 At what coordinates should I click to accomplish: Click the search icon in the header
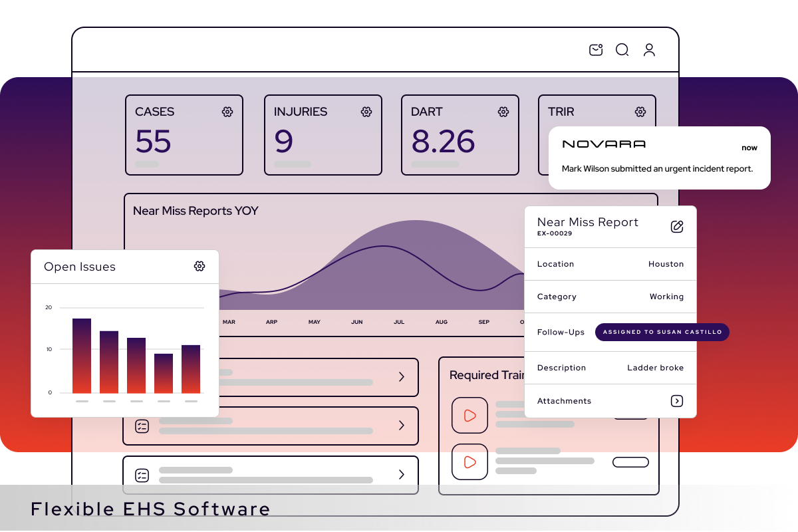pyautogui.click(x=622, y=50)
